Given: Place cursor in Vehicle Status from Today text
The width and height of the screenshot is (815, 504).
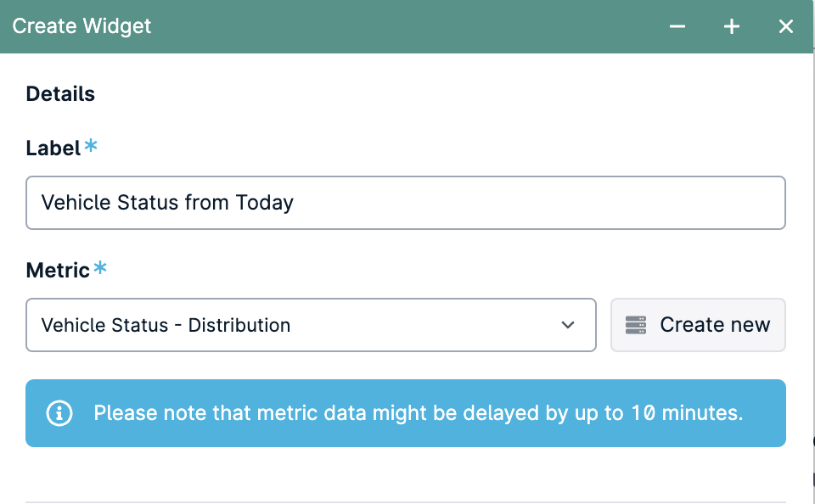Looking at the screenshot, I should (x=167, y=203).
